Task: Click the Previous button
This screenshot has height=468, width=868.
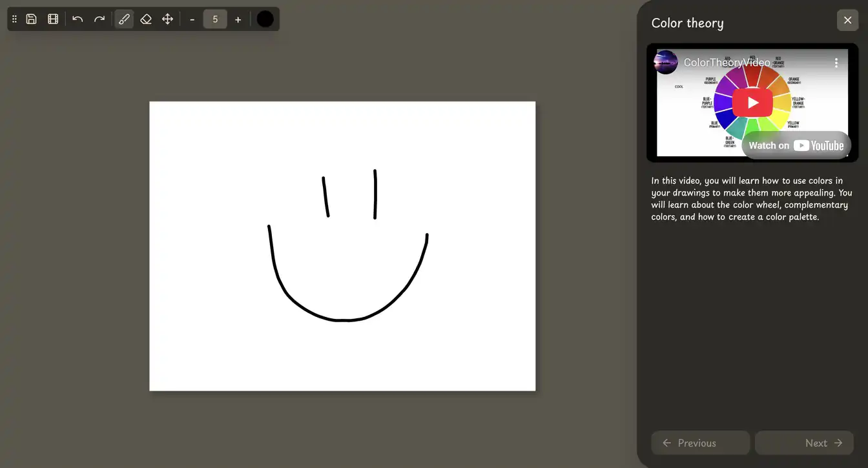Action: (x=700, y=443)
